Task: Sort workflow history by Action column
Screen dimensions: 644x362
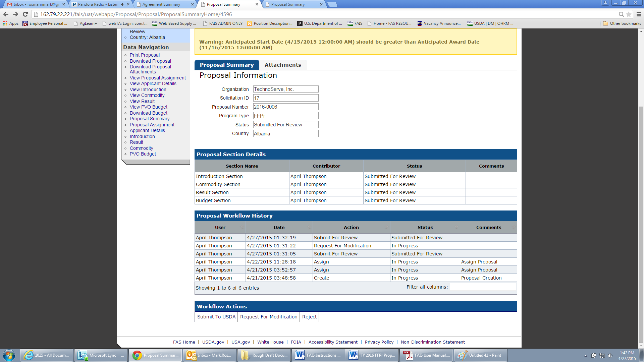Action: (x=351, y=227)
